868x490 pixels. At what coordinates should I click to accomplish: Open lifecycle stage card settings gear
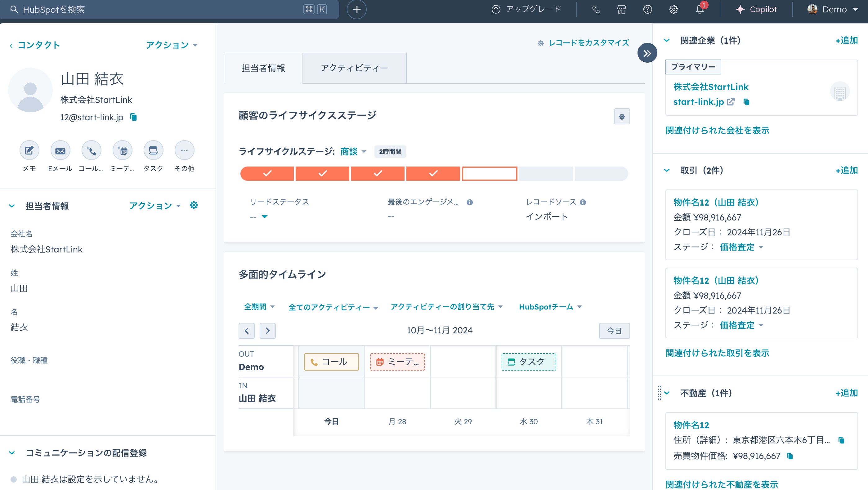[622, 116]
